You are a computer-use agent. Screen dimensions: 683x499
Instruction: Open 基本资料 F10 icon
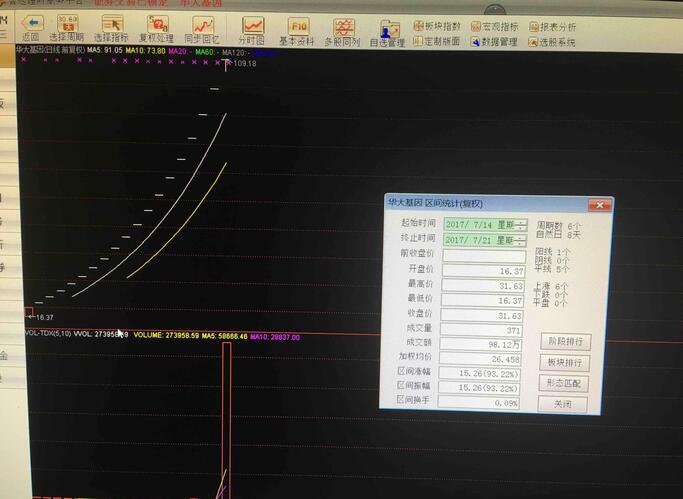298,27
